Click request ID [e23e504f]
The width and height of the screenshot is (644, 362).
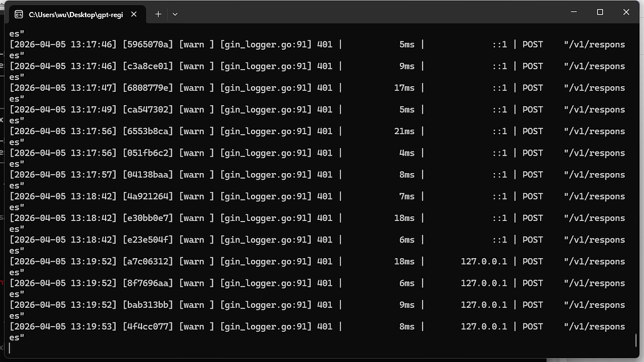[148, 240]
